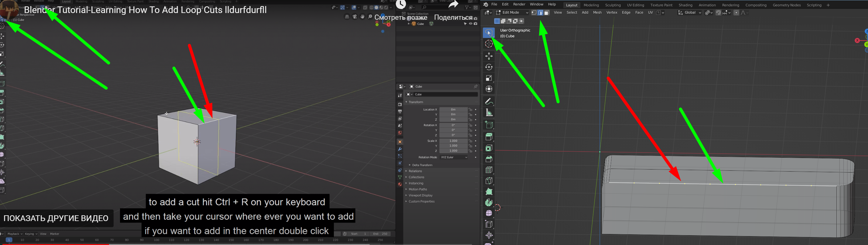The image size is (868, 245).
Task: Activate the Loop Cut tool
Action: (489, 170)
